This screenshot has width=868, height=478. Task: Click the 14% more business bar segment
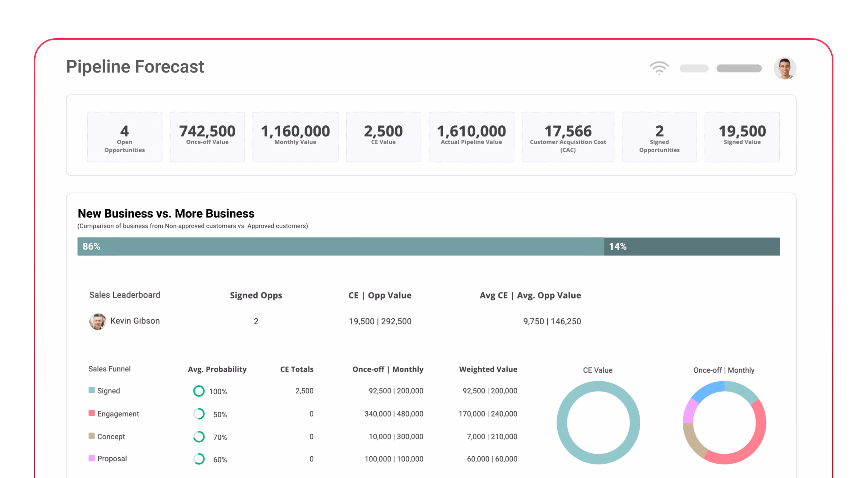pos(692,246)
